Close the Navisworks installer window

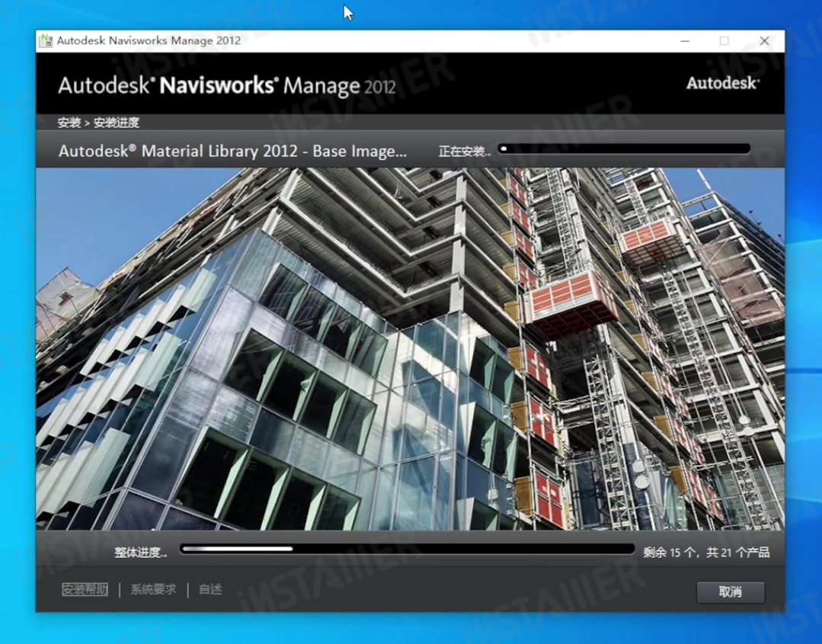[764, 41]
